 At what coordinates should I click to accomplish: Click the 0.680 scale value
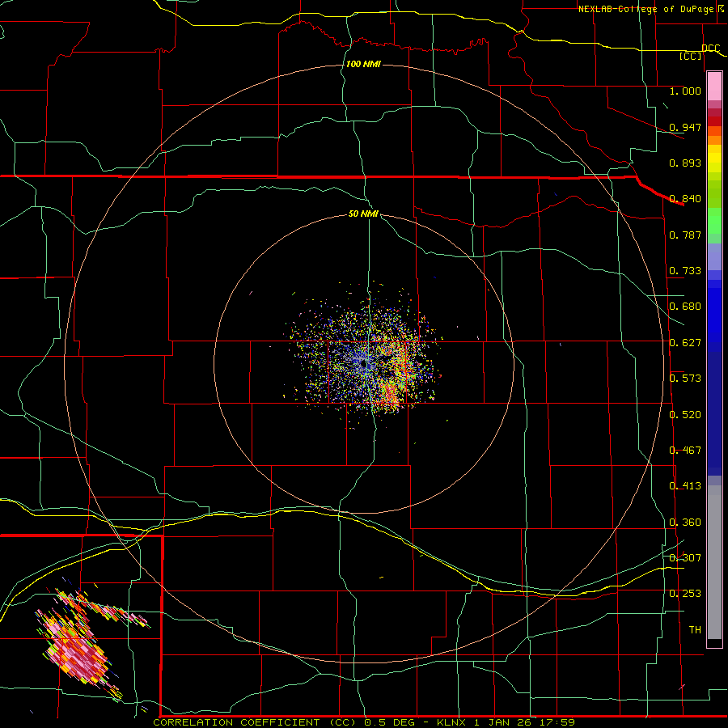(x=685, y=307)
